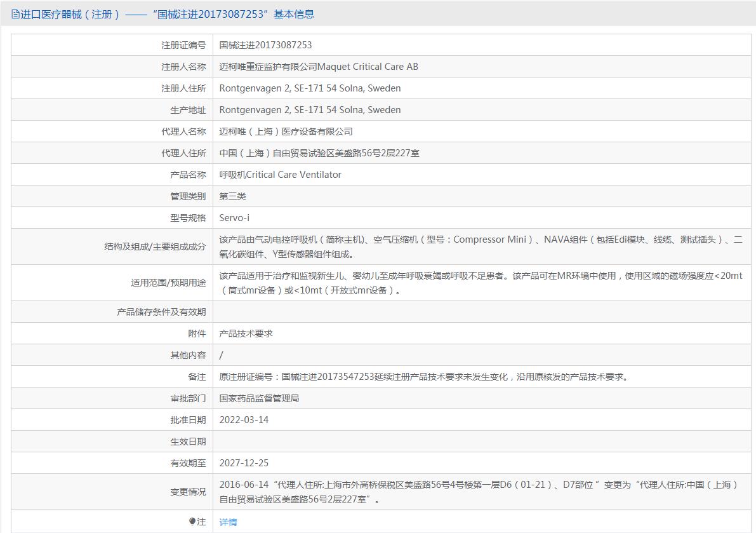
Task: Select the 备注 label
Action: [197, 377]
